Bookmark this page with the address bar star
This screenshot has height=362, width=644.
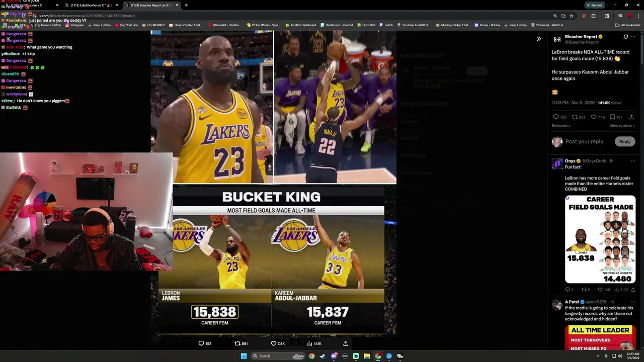pyautogui.click(x=572, y=16)
